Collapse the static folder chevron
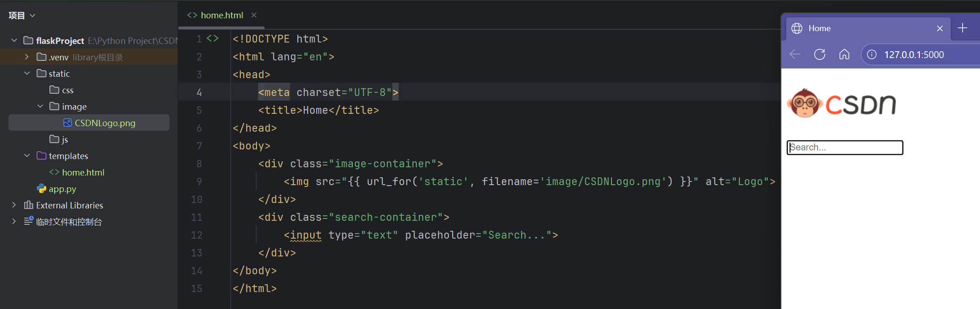 tap(27, 74)
